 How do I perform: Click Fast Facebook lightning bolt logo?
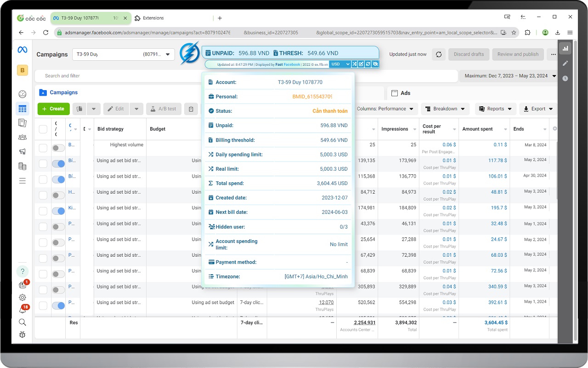click(x=189, y=53)
